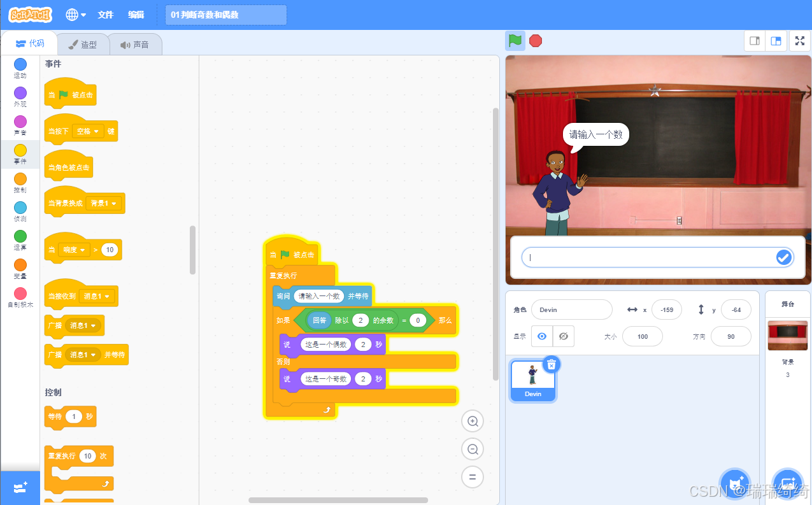Click the red stop button
This screenshot has height=505, width=812.
(x=536, y=41)
